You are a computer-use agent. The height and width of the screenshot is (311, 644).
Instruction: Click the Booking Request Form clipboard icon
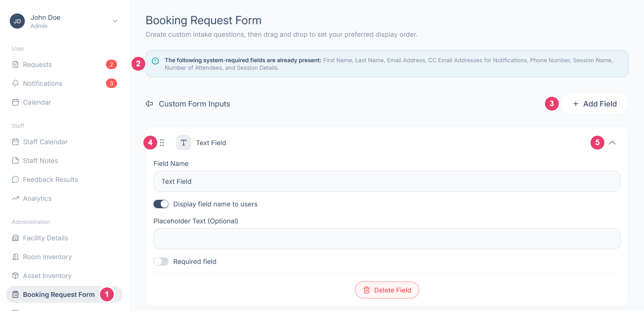(15, 294)
